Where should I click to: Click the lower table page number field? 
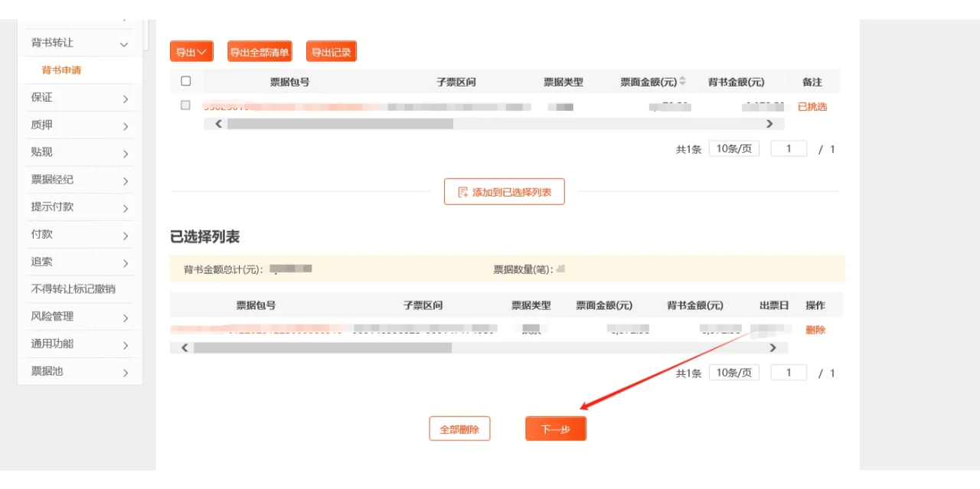click(789, 373)
